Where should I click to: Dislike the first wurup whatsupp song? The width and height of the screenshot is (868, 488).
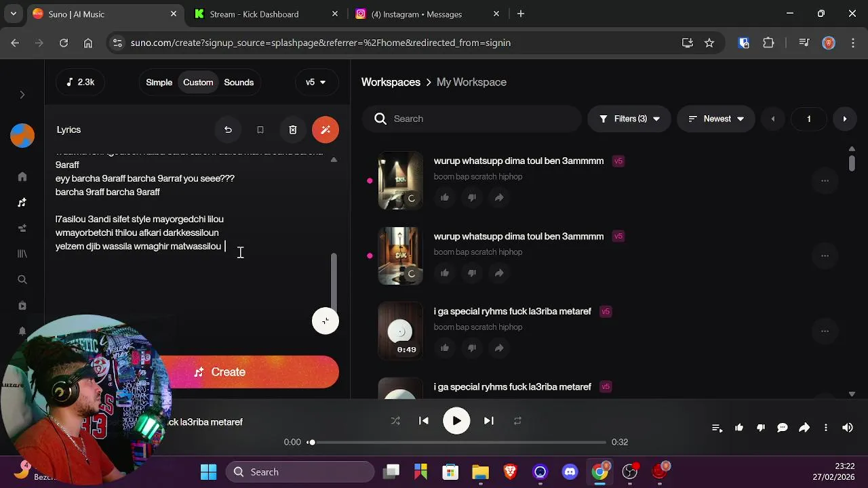(x=472, y=197)
